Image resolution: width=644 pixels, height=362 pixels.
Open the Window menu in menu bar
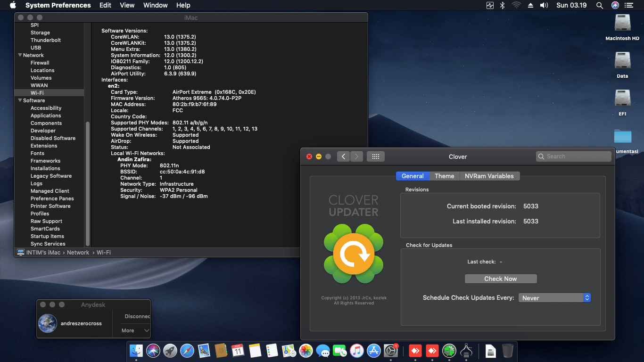155,5
